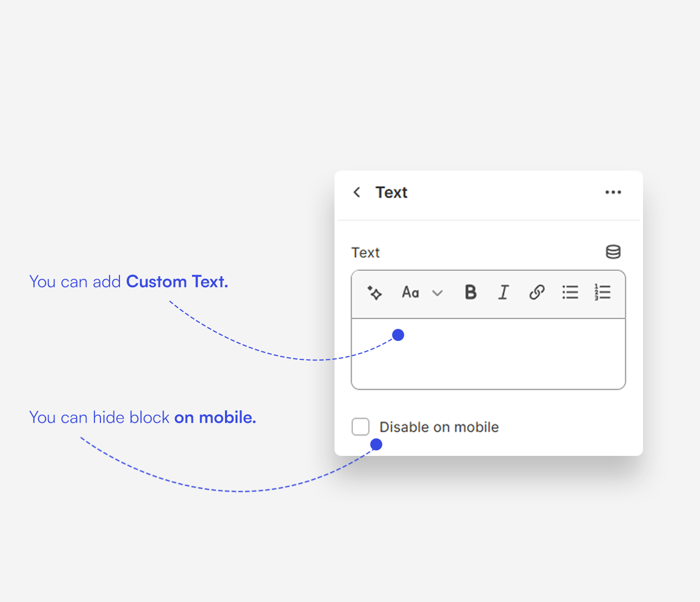Click the 'You can hide block on mobile.' caption
700x602 pixels.
(142, 417)
